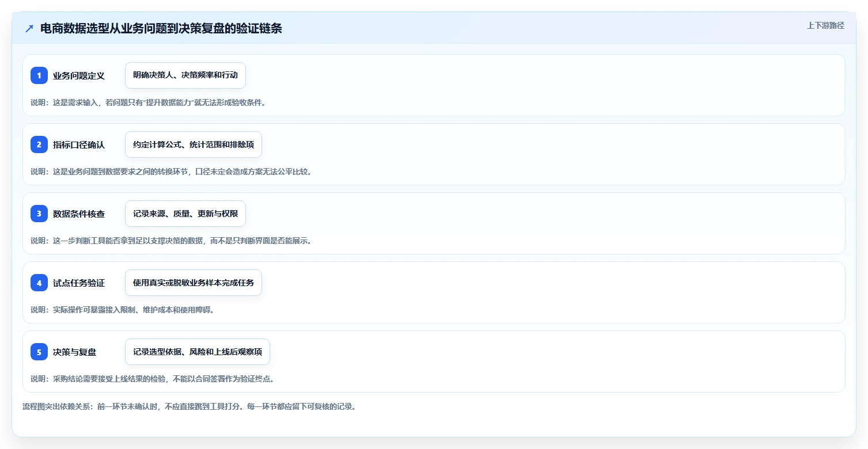Click the note starting 说明：这是需求输入
868x449 pixels.
coord(148,102)
